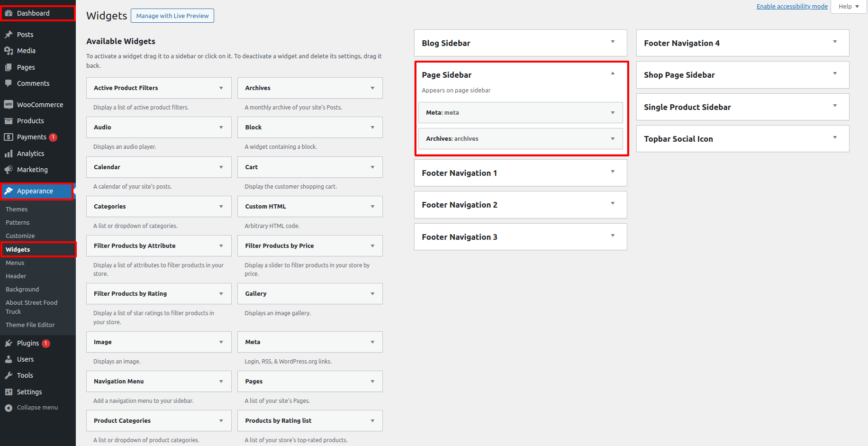This screenshot has height=446, width=868.
Task: Expand the Blog Sidebar widget area
Action: click(x=613, y=42)
